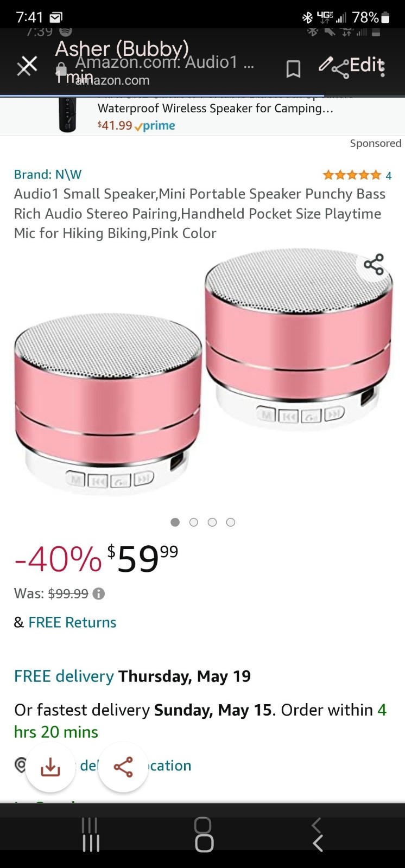Open the Brand: N\W link
405x868 pixels.
(48, 175)
